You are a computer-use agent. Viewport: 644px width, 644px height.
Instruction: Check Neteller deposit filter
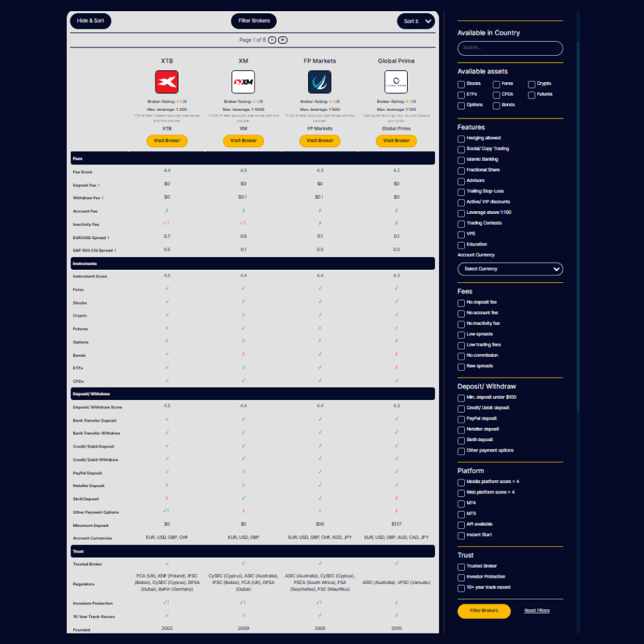[461, 430]
